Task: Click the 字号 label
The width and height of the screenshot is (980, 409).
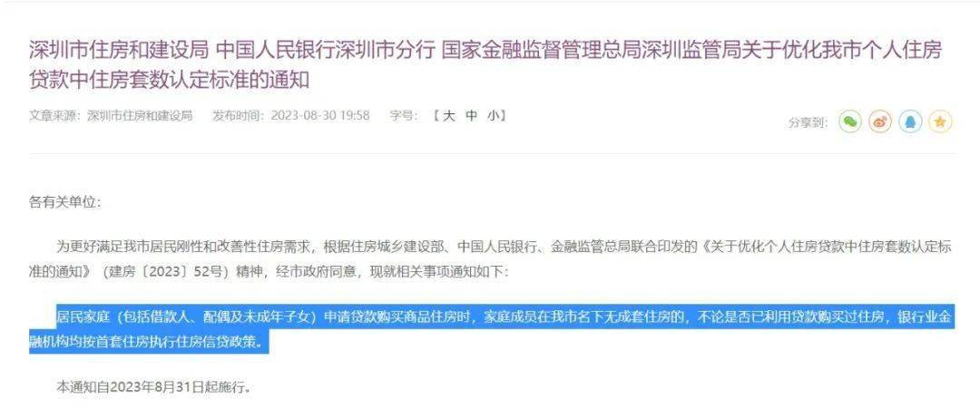Action: coord(404,115)
